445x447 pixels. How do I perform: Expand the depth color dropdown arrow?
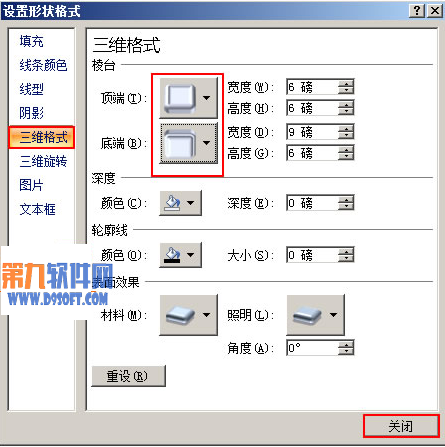pos(191,203)
